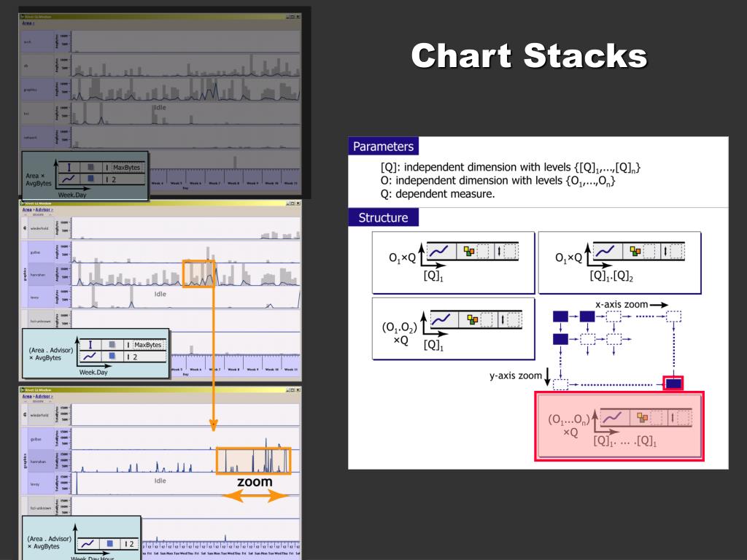Select the levoy row label in the bottom window

(x=35, y=484)
